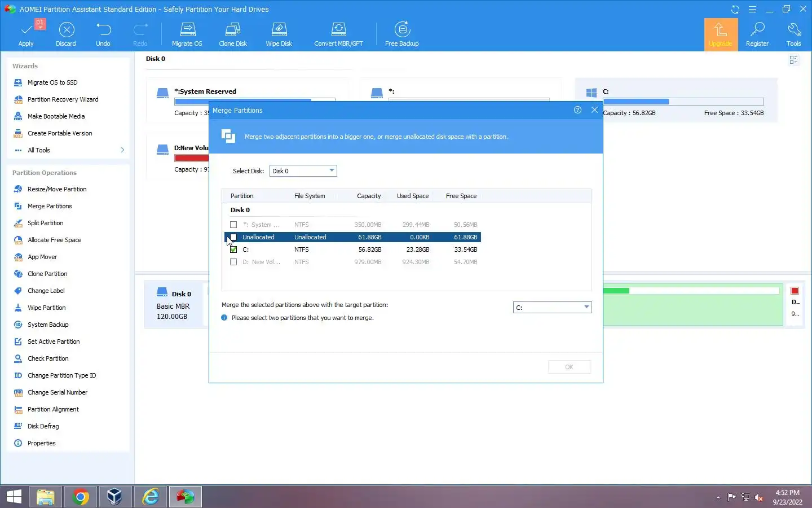Click Partition Alignment sidebar icon

18,409
